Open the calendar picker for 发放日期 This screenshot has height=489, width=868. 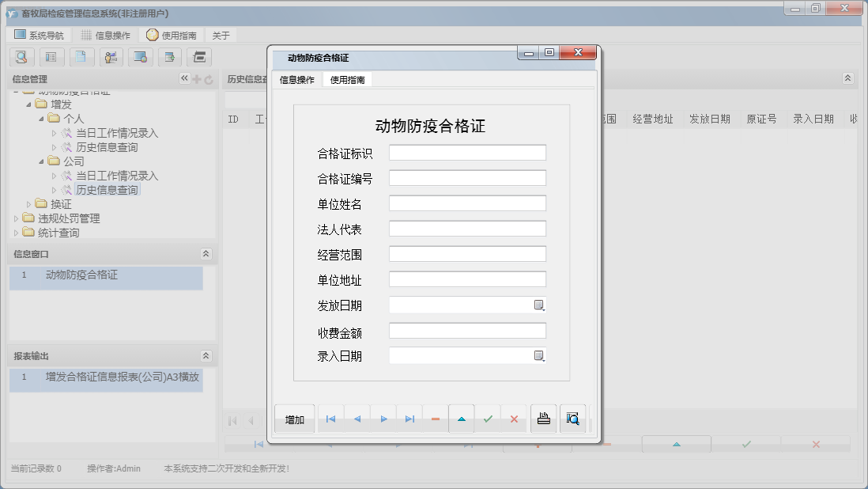(x=539, y=304)
